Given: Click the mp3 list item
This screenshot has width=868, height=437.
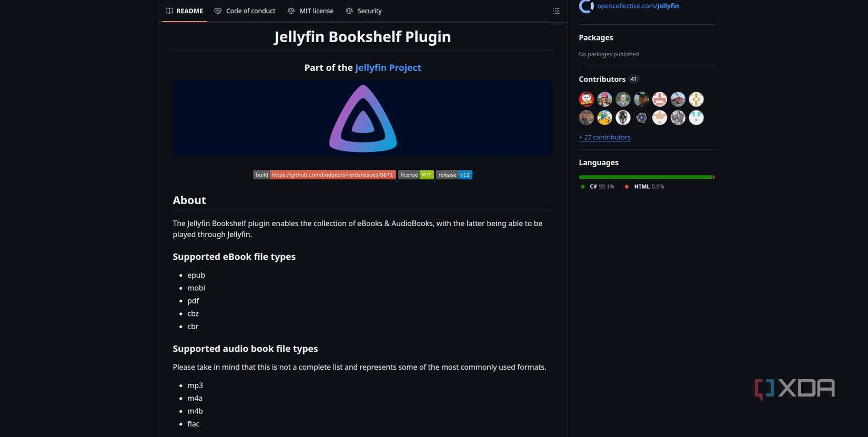Looking at the screenshot, I should coord(195,385).
